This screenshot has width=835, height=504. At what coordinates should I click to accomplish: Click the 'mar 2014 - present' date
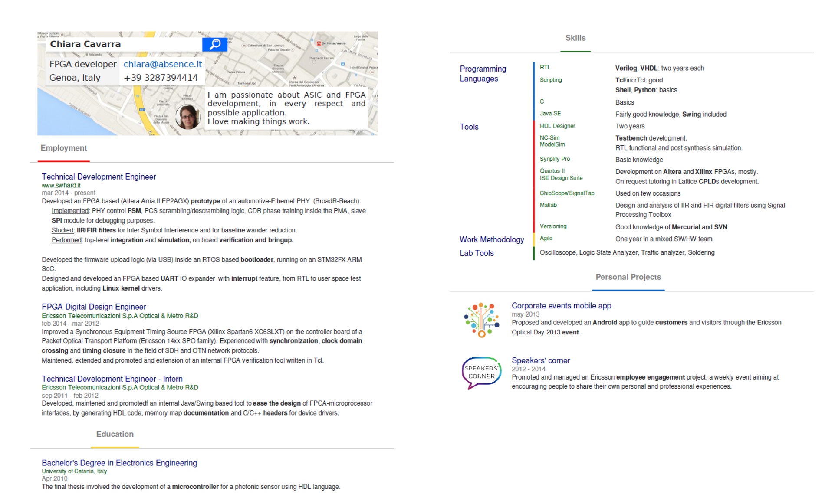[68, 193]
